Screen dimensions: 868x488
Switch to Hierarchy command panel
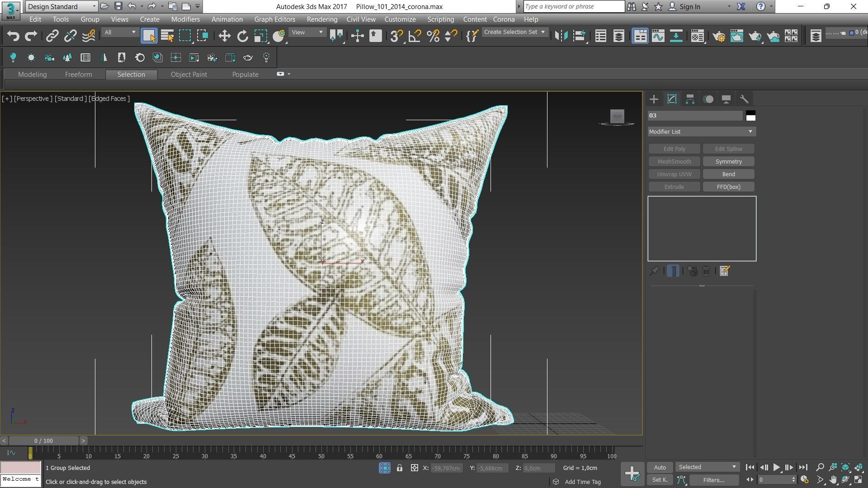(690, 99)
